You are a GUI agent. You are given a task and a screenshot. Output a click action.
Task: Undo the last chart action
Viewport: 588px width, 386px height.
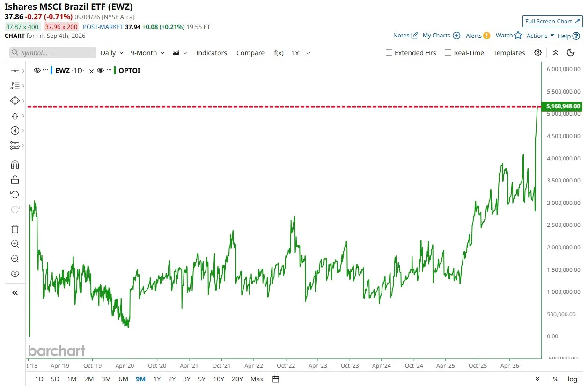click(15, 195)
